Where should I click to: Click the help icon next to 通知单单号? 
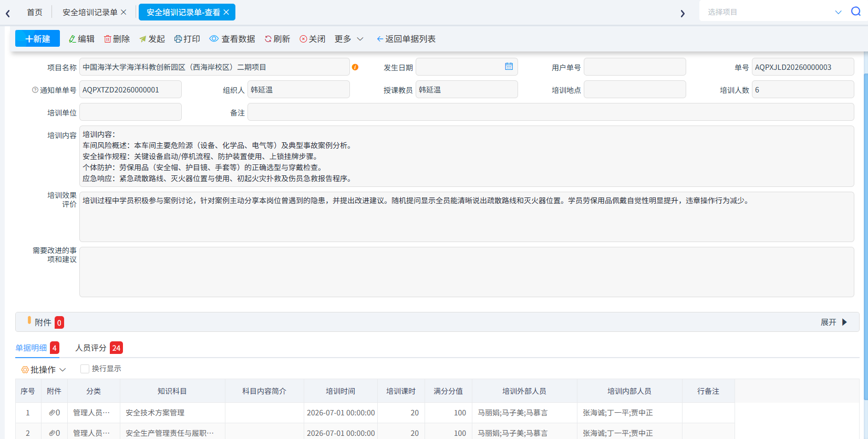pos(35,90)
